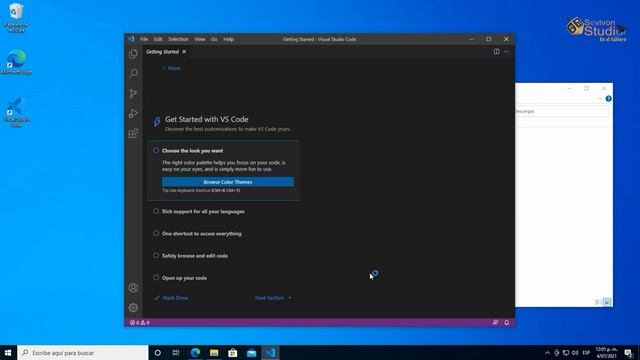
Task: Click the feedback icon in status bar
Action: (495, 322)
